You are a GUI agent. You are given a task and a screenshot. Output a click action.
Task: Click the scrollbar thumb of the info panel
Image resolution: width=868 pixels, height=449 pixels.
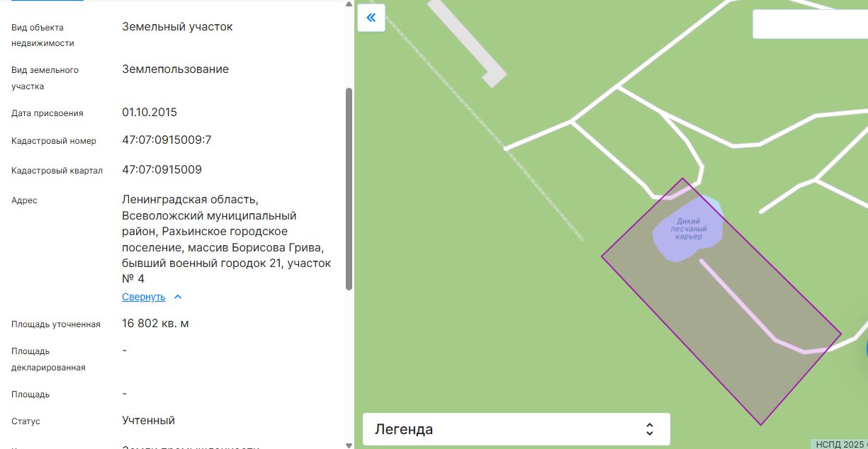click(x=349, y=189)
